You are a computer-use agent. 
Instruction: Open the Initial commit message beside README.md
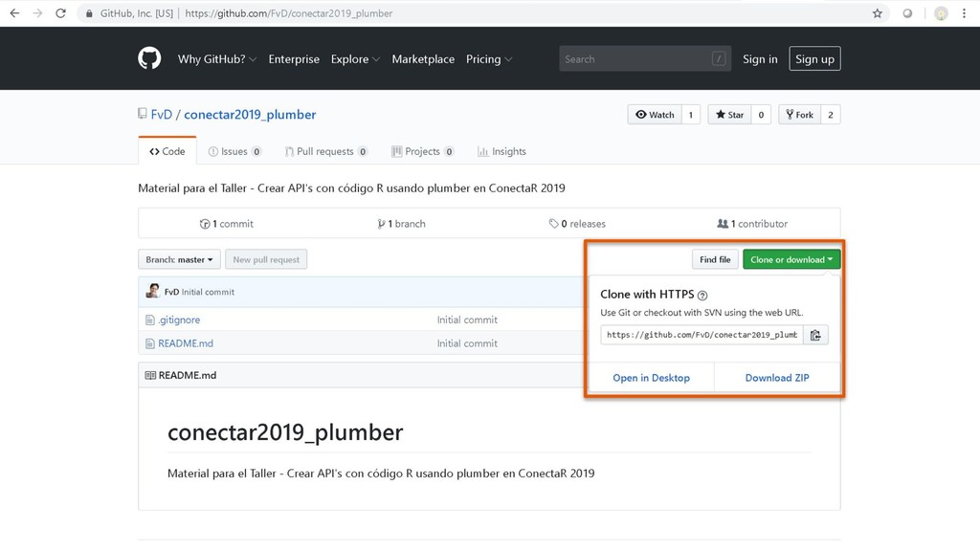pos(467,343)
